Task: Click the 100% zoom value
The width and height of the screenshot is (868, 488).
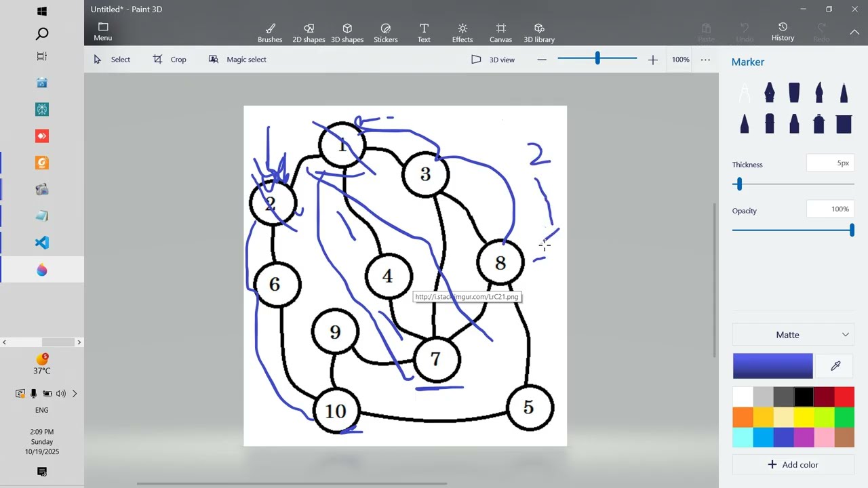Action: click(x=680, y=60)
